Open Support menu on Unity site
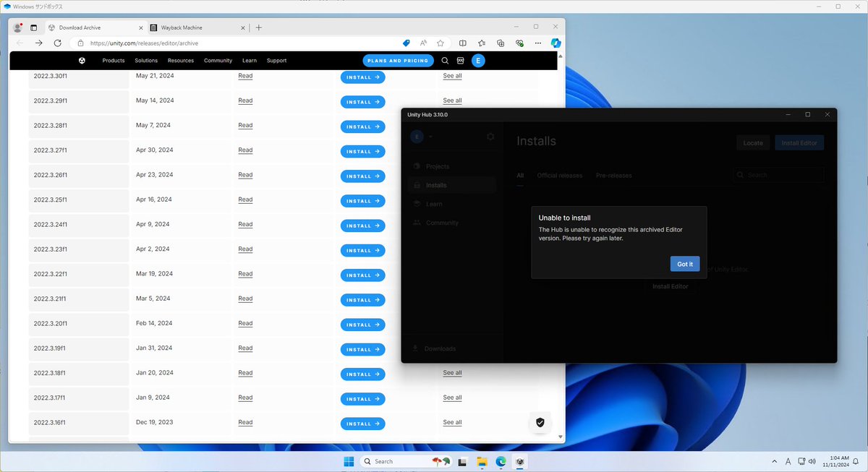Screen dimensions: 868x472 pos(277,61)
